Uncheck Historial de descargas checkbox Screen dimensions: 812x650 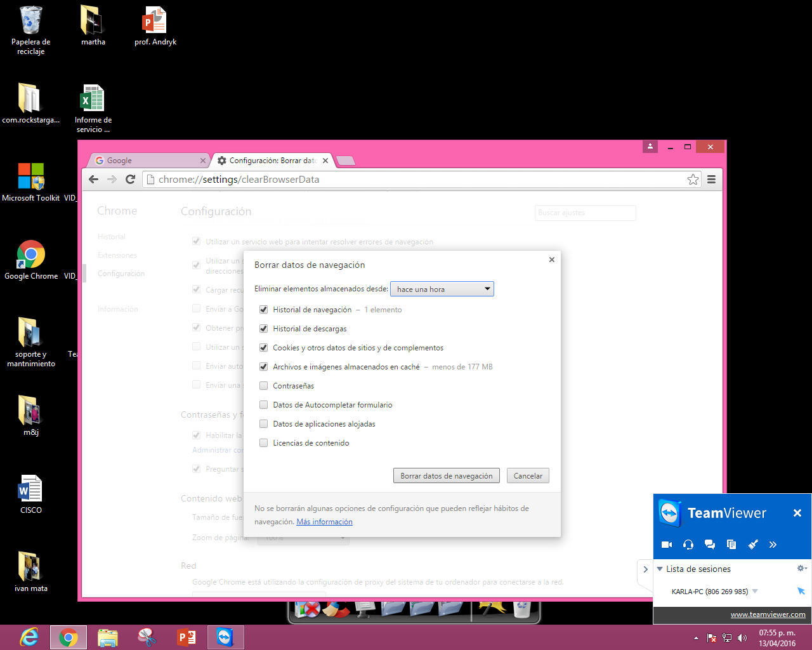[263, 329]
